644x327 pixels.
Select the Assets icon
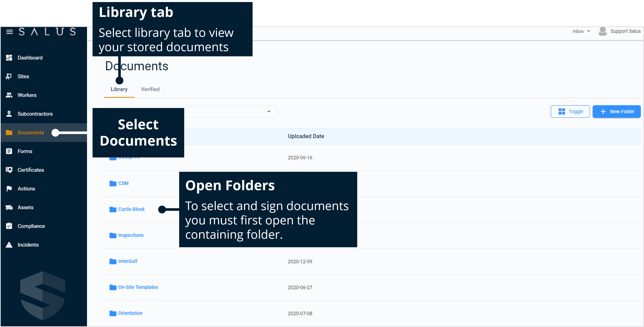click(x=9, y=207)
